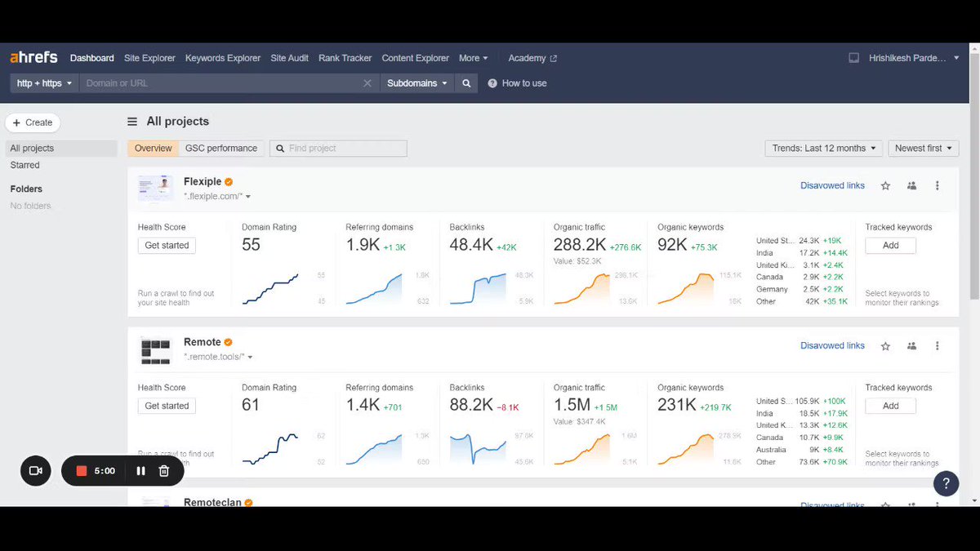This screenshot has height=551, width=980.
Task: Click the search magnifier button
Action: tap(466, 83)
